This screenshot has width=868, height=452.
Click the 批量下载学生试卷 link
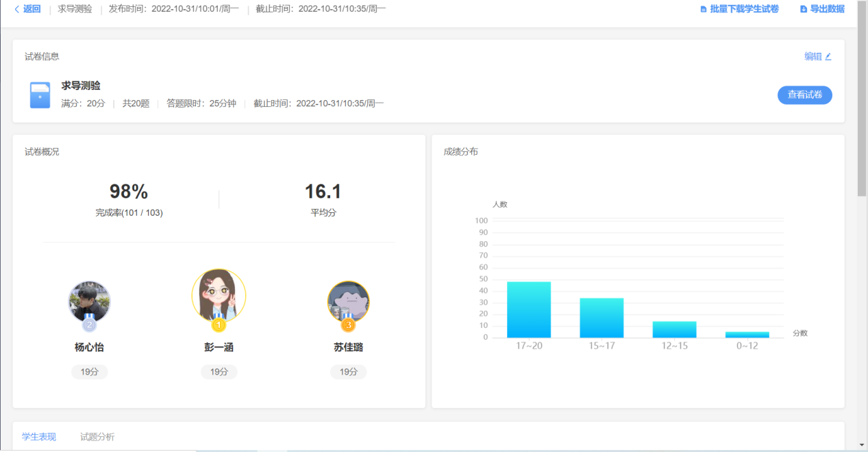click(744, 10)
